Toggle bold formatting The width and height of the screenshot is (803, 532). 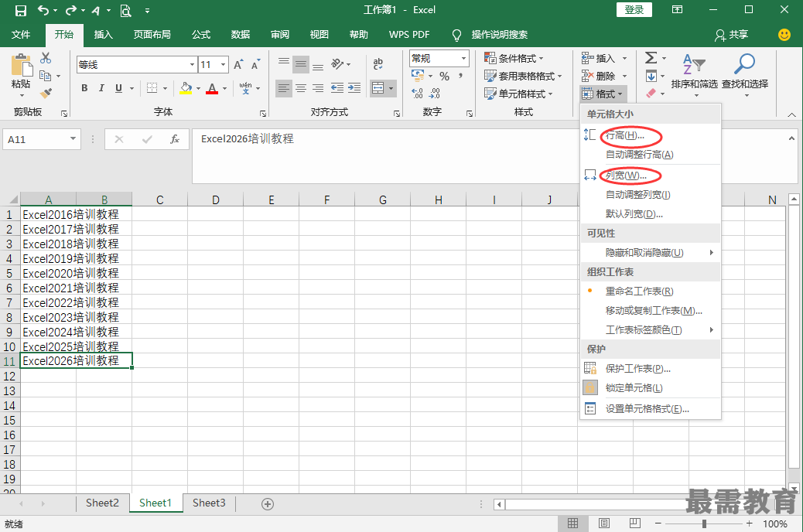[84, 88]
